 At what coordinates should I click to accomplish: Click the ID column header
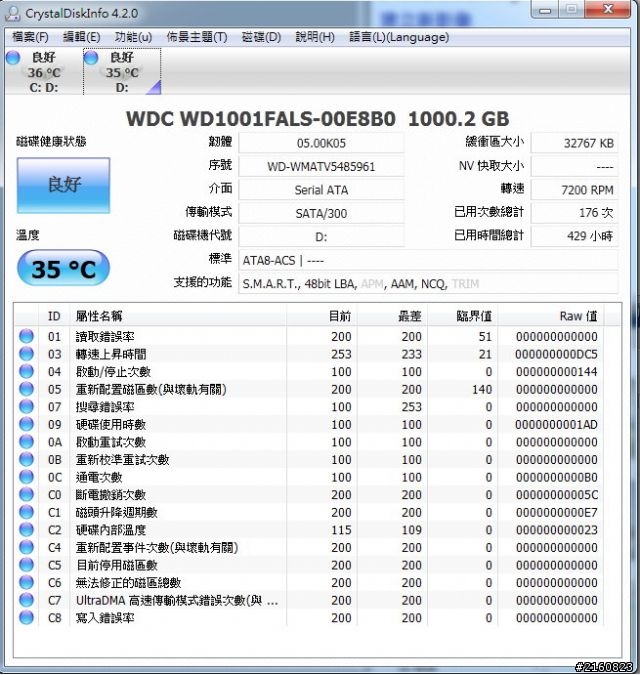click(x=54, y=316)
